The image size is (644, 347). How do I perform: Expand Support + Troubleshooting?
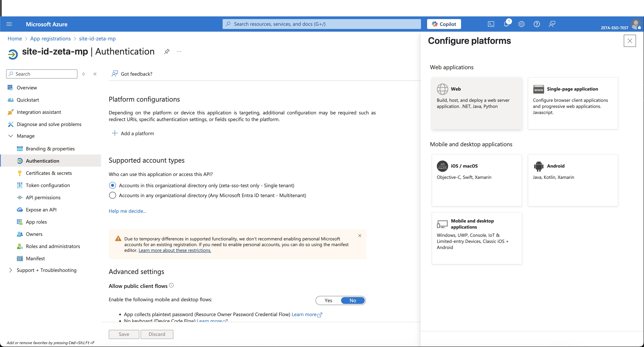point(10,270)
